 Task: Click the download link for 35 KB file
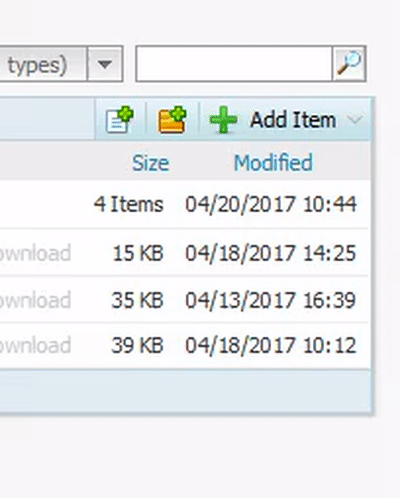point(35,300)
